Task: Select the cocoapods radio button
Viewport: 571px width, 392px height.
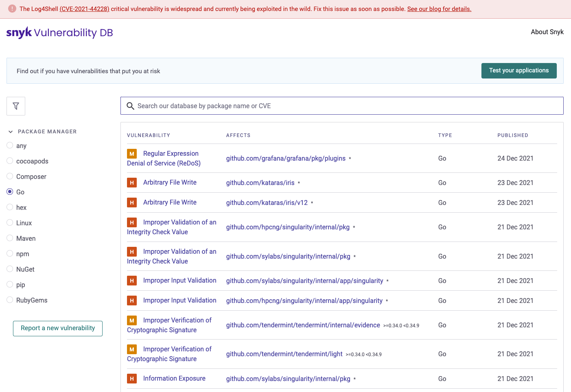Action: [x=10, y=161]
